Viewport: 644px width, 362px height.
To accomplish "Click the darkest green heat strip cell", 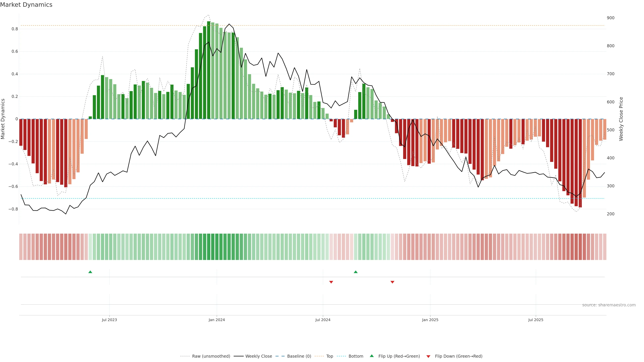I will [208, 247].
